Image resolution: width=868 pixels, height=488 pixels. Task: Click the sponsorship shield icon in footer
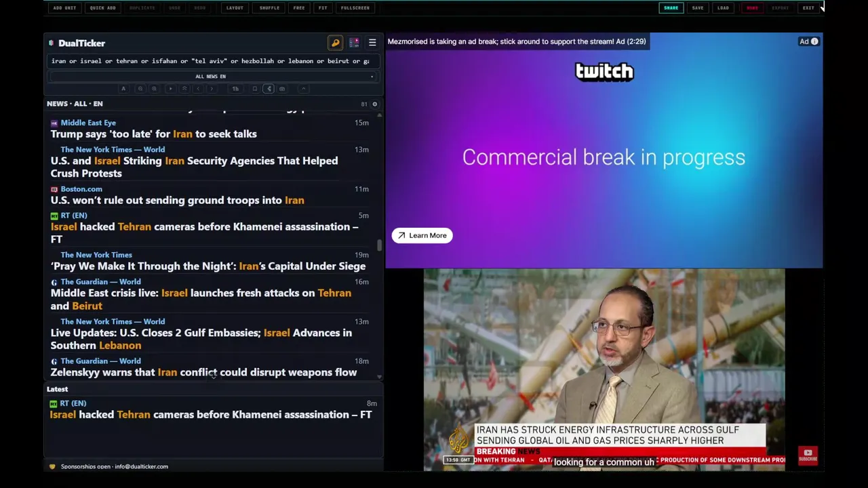52,466
